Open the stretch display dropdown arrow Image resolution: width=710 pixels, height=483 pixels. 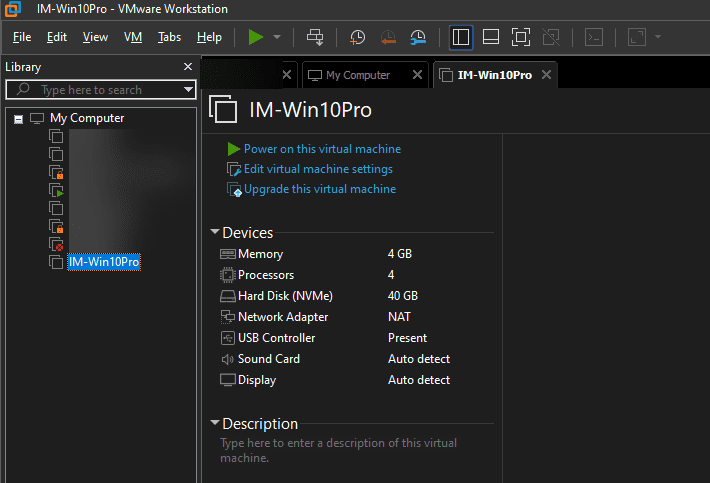coord(658,37)
